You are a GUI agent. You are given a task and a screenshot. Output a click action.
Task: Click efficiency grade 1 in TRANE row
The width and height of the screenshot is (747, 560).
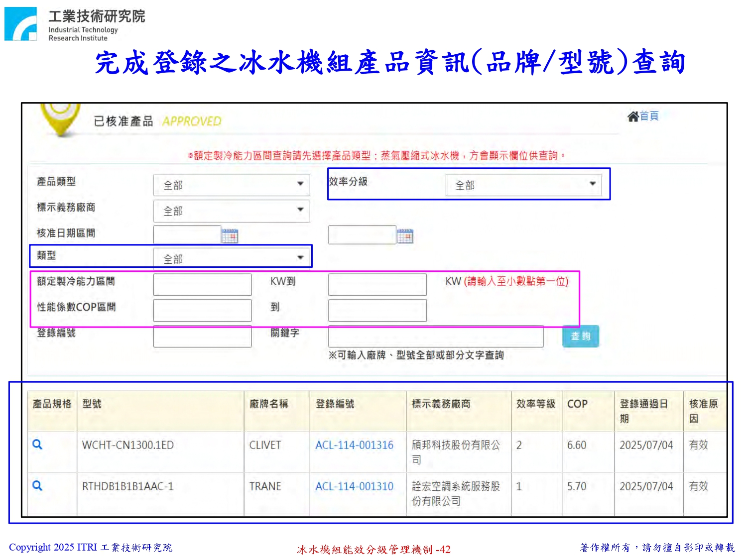coord(519,486)
